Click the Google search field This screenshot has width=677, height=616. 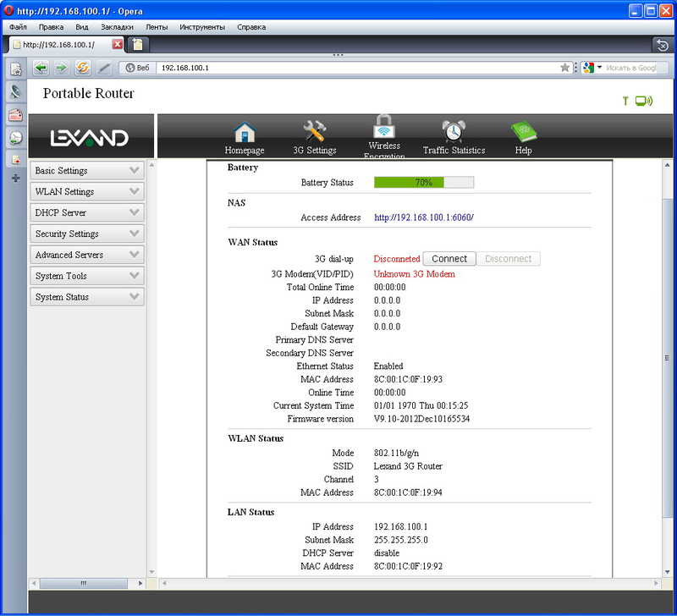point(630,68)
